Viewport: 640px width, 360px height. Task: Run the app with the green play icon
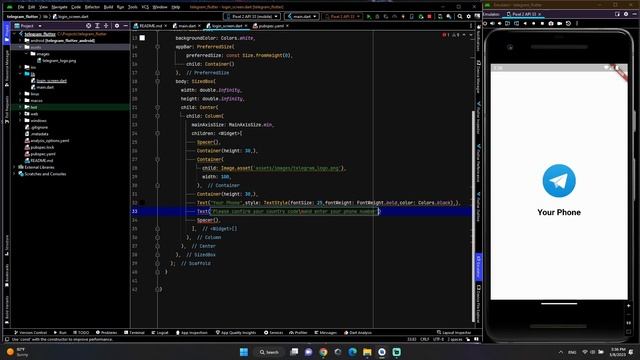(369, 17)
